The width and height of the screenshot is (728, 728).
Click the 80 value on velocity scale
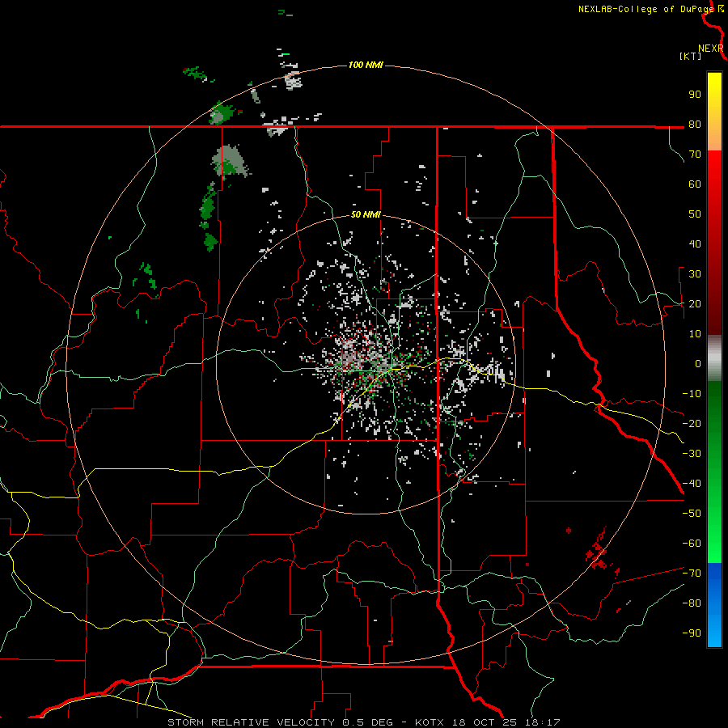pyautogui.click(x=695, y=125)
